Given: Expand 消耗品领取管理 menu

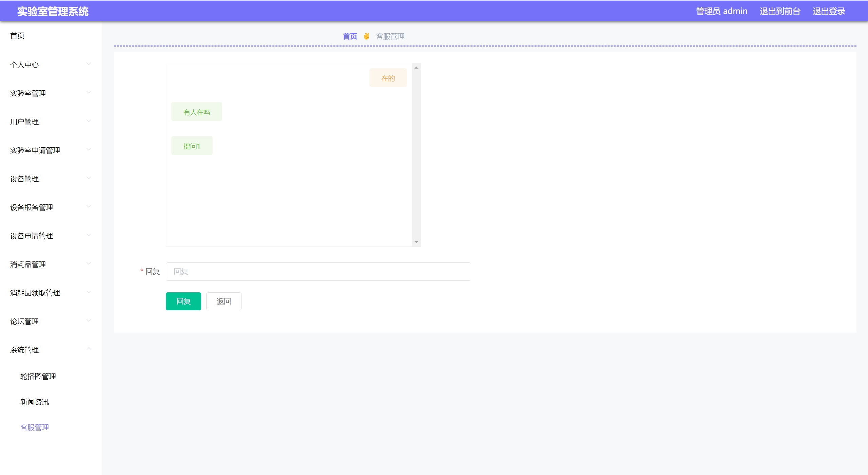Looking at the screenshot, I should coord(35,293).
